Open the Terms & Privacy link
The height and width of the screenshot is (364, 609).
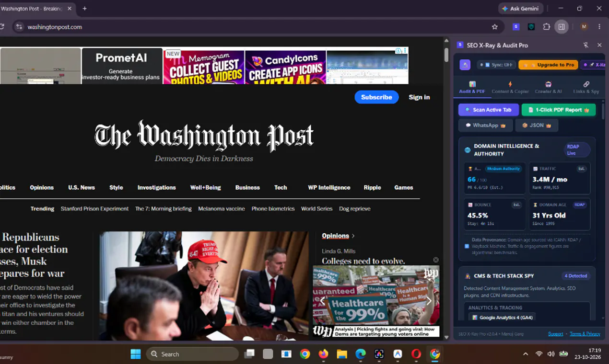point(585,334)
